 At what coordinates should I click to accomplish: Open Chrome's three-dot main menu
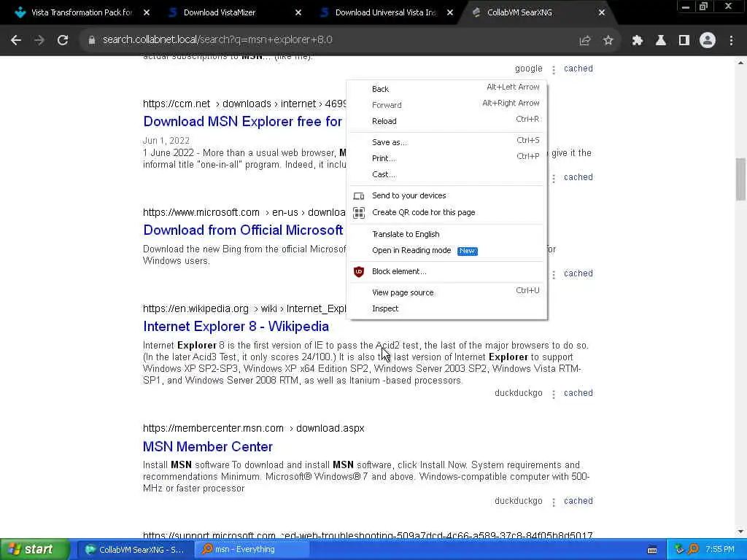tap(731, 41)
